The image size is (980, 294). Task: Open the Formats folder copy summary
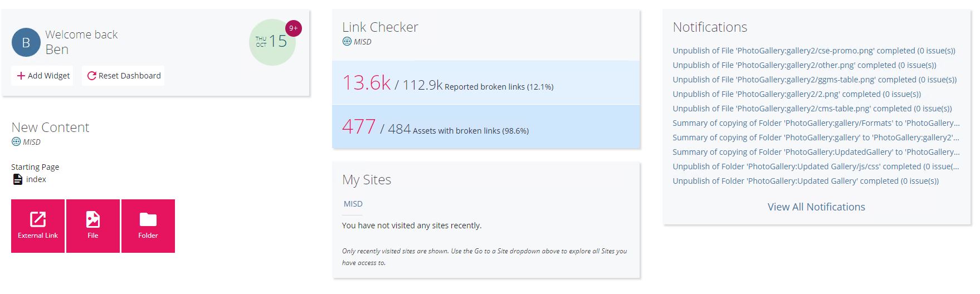(x=816, y=123)
